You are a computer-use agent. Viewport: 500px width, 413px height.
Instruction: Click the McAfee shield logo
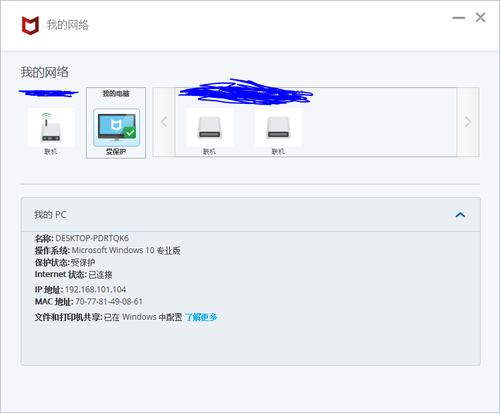point(30,25)
